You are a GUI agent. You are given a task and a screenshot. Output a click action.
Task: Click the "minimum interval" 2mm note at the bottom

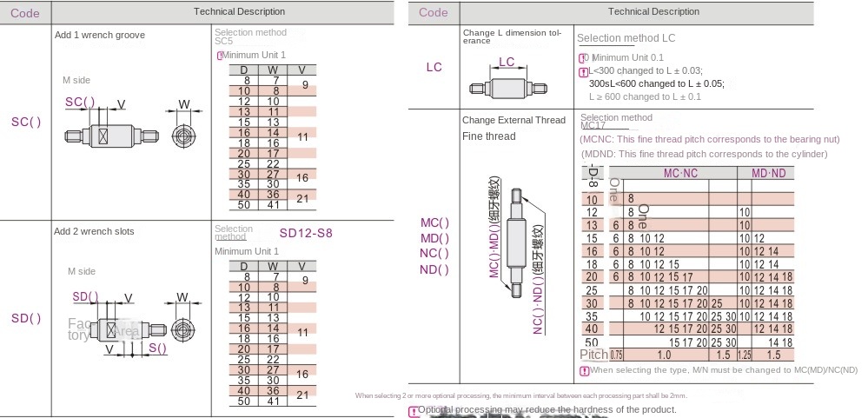[521, 396]
